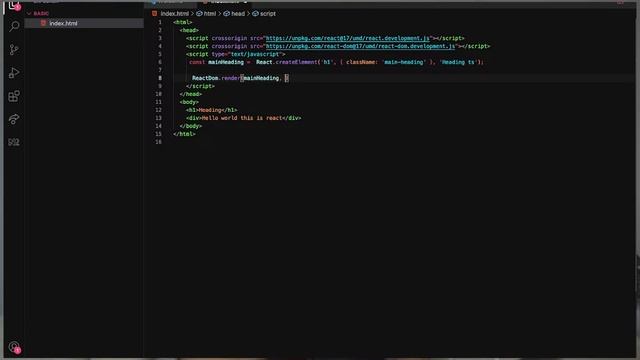Click the opening '<head>' tag on line 2
This screenshot has height=360, width=640.
point(189,30)
